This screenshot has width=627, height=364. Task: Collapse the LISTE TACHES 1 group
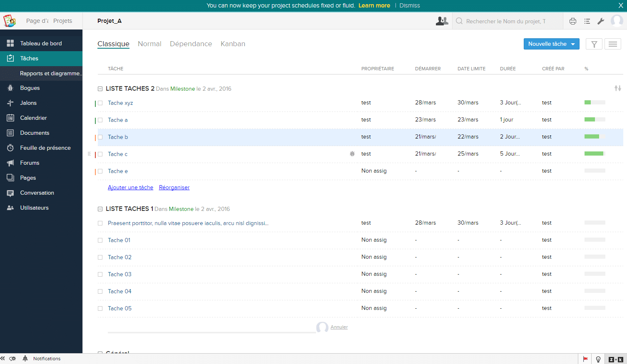[x=100, y=209]
